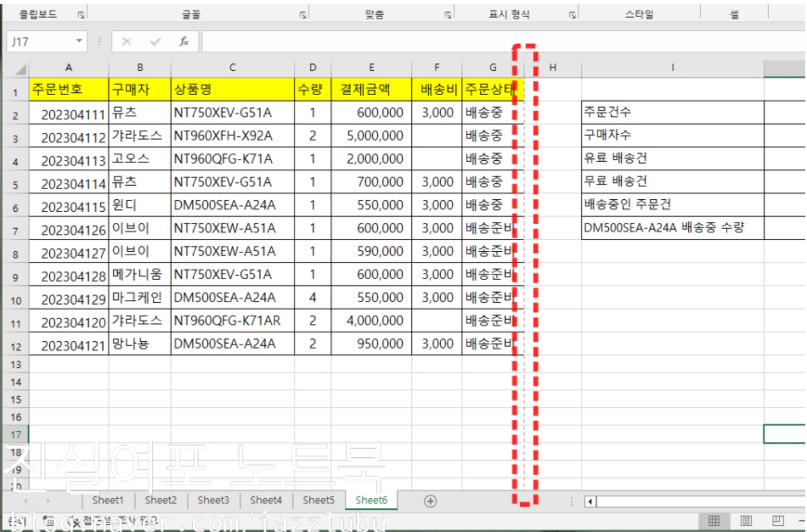This screenshot has height=532, width=807.
Task: Select column I header
Action: (x=672, y=68)
